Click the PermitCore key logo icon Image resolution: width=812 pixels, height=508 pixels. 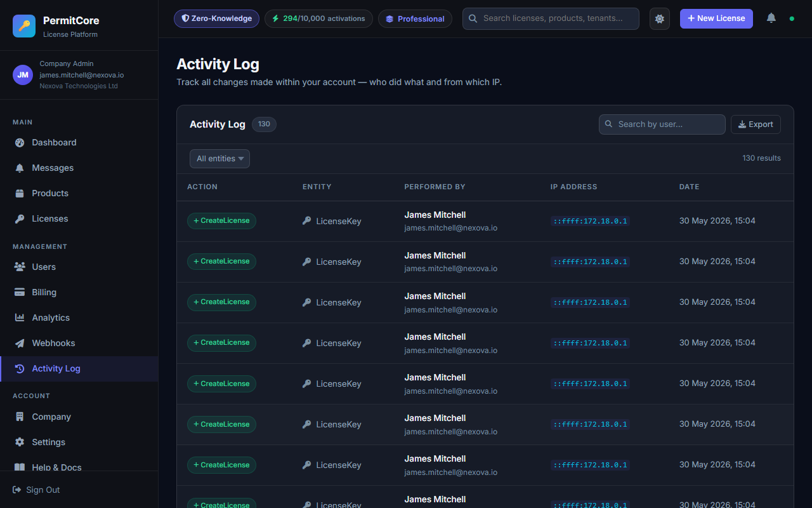point(24,26)
